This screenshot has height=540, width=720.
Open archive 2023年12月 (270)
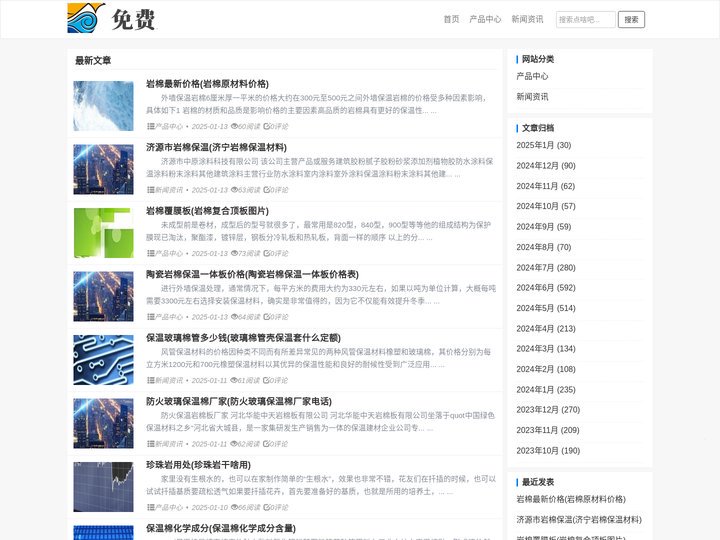coord(548,410)
